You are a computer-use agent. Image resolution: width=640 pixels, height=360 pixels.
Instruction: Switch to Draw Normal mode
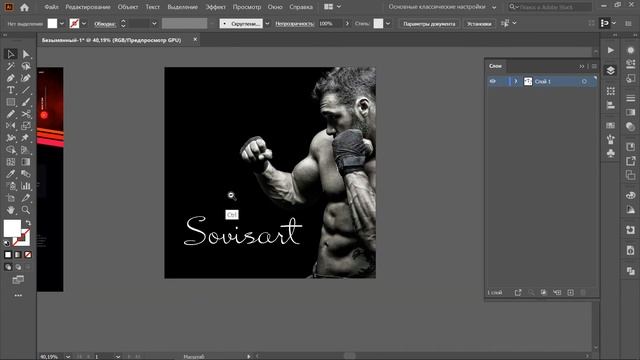coord(8,267)
